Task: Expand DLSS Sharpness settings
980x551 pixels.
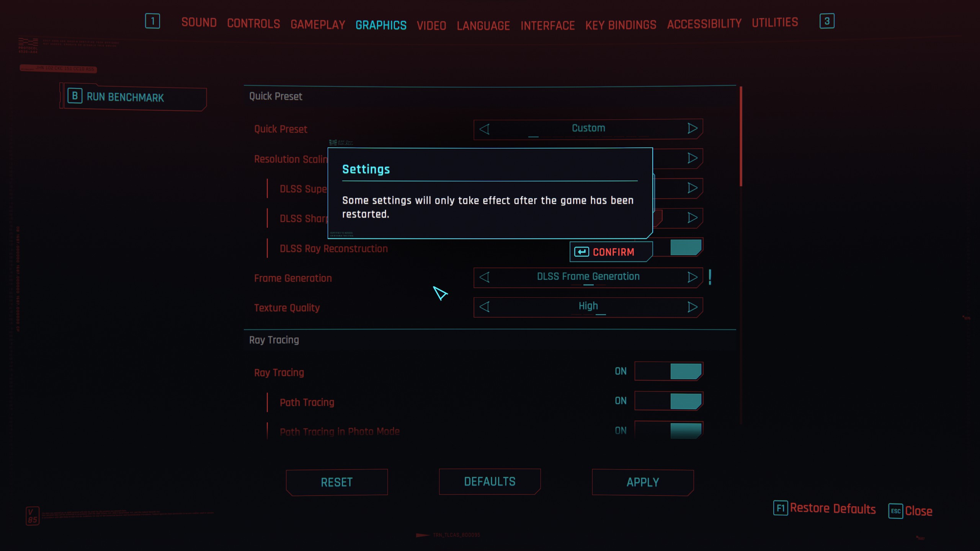Action: point(692,218)
